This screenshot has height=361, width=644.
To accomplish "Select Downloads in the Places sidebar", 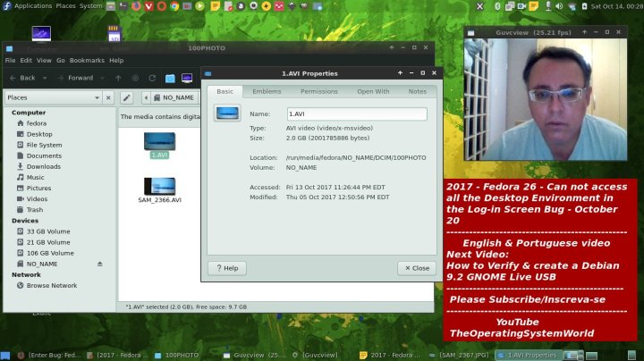I will click(x=43, y=166).
